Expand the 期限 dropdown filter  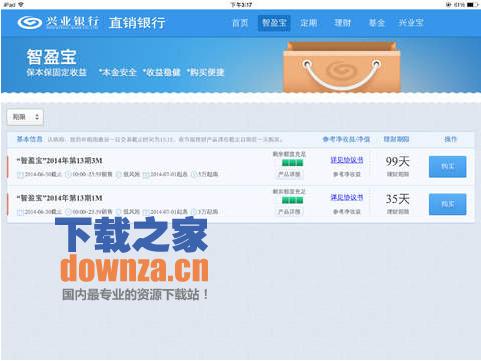click(25, 117)
